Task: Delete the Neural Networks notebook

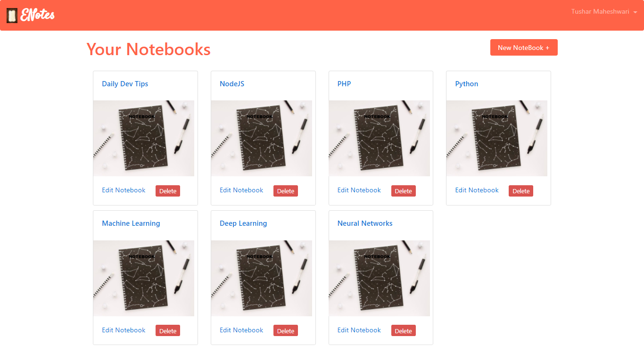Action: 404,331
